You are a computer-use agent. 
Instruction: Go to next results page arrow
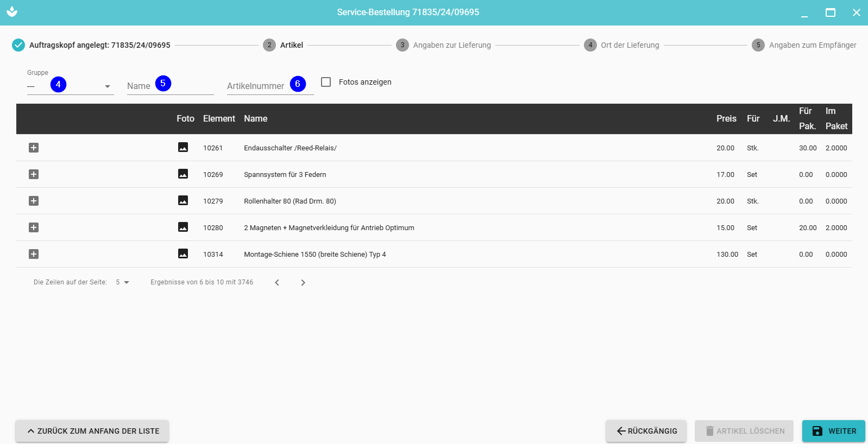(303, 282)
